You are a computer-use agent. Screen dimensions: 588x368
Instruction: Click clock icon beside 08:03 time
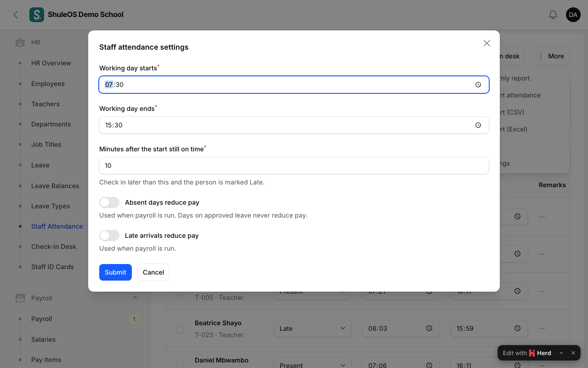pyautogui.click(x=429, y=328)
